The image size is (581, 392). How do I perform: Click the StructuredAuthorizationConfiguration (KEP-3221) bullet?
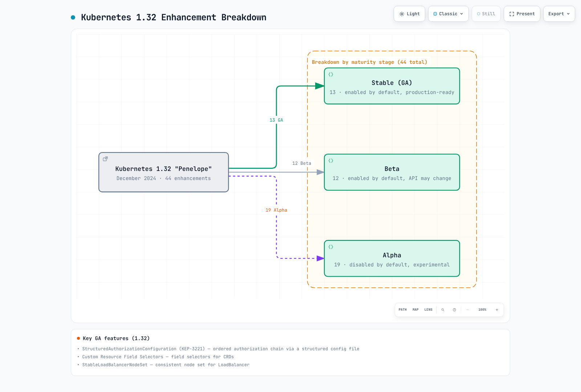221,349
